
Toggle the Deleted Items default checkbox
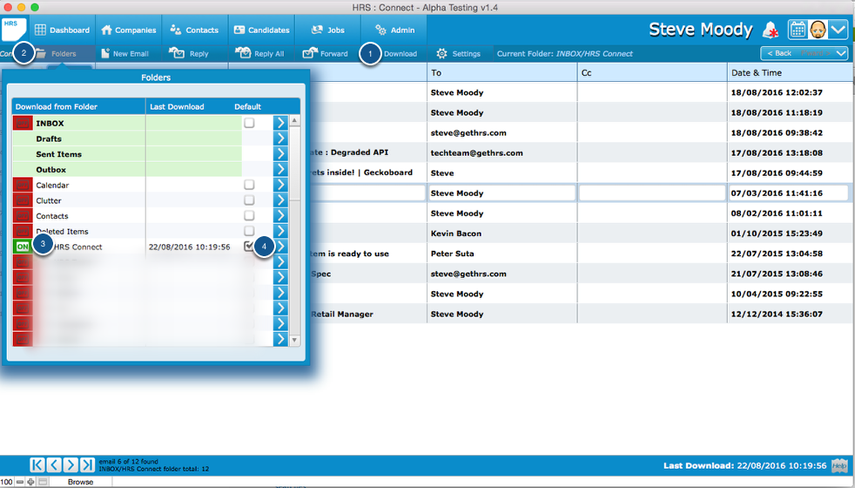[x=249, y=231]
